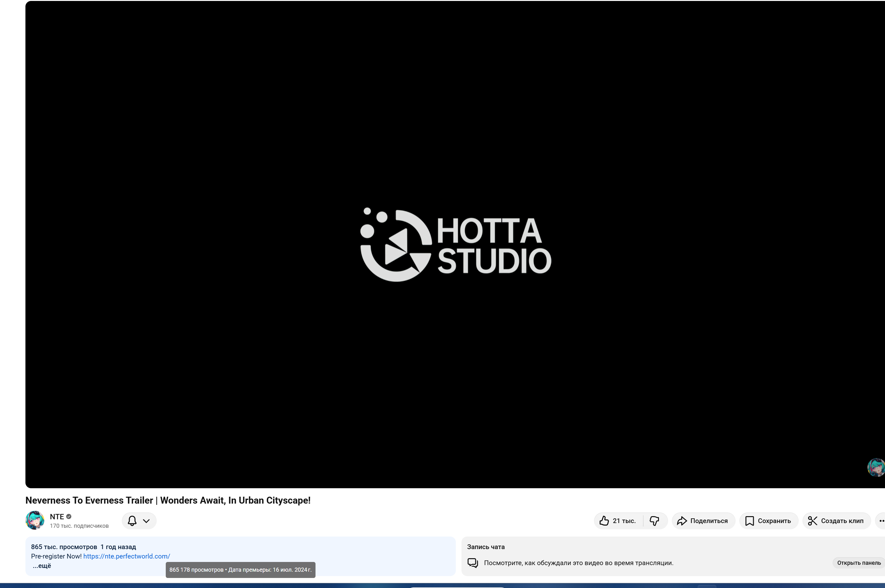Click the Neverness To Everness Trailer title
Viewport: 885px width, 588px height.
tap(168, 500)
